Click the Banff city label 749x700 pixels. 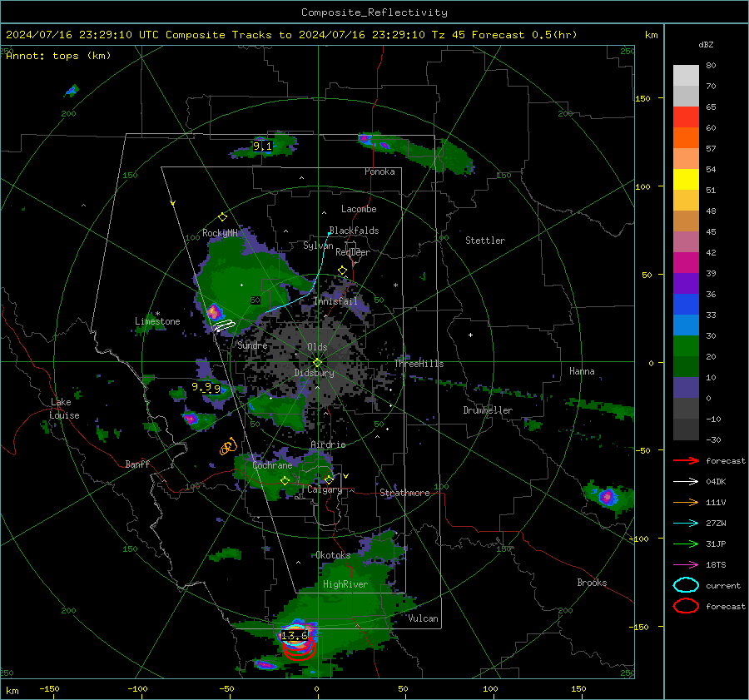[x=137, y=464]
